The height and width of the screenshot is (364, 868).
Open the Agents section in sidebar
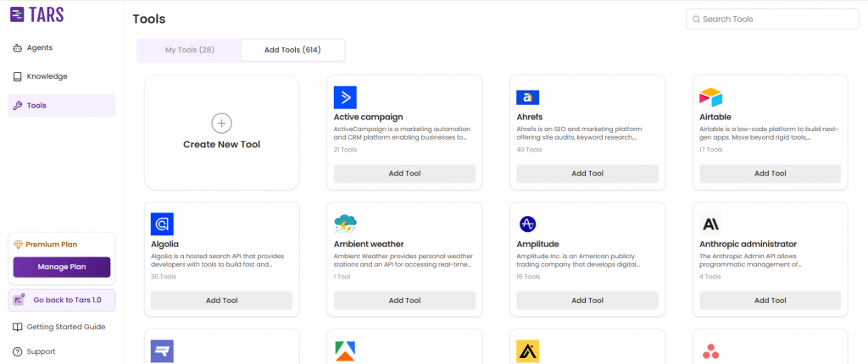coord(39,47)
